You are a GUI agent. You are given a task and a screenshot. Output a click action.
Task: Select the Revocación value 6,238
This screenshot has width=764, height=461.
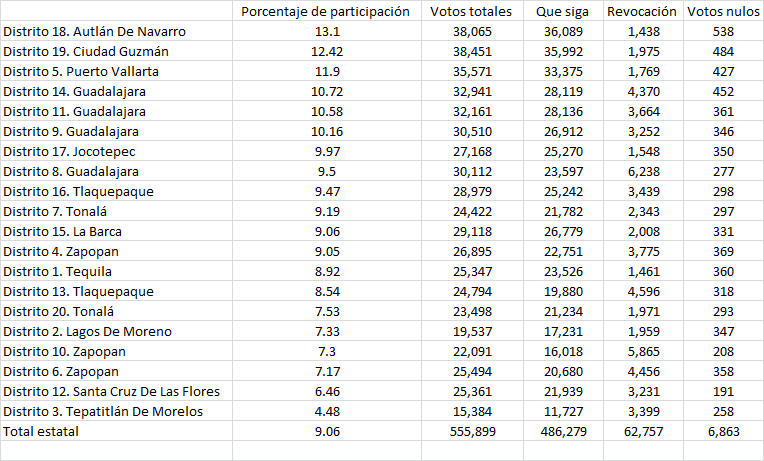coord(642,171)
